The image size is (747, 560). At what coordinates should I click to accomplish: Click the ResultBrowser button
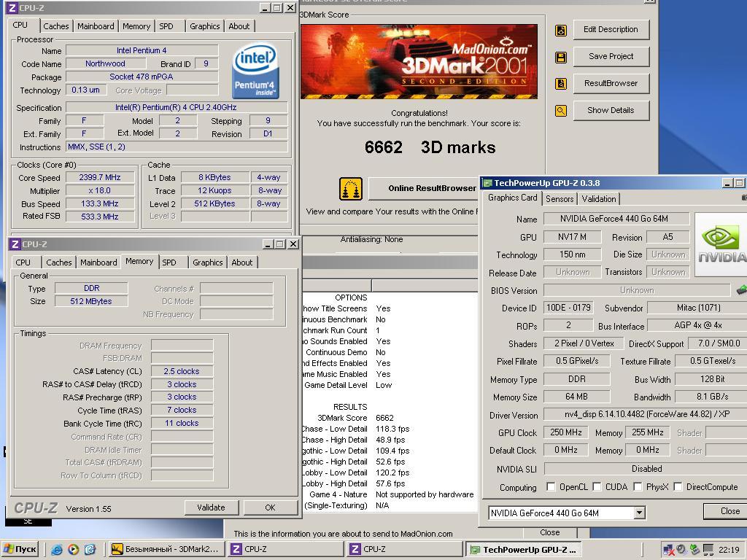611,83
